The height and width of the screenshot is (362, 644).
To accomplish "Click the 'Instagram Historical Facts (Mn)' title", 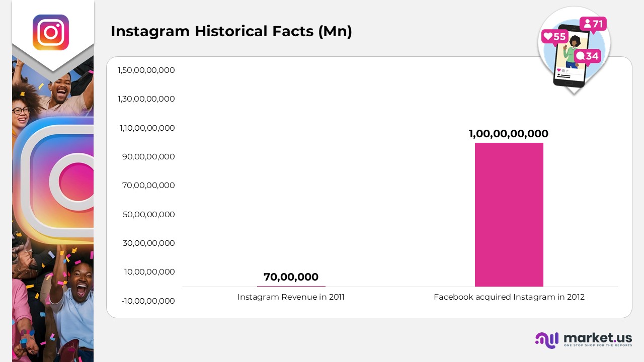I will [231, 31].
